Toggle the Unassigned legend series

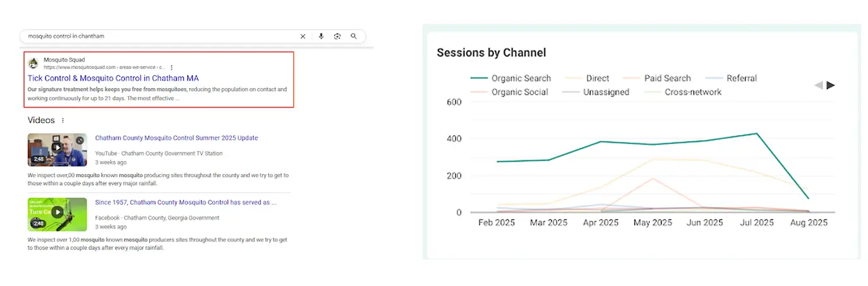594,92
